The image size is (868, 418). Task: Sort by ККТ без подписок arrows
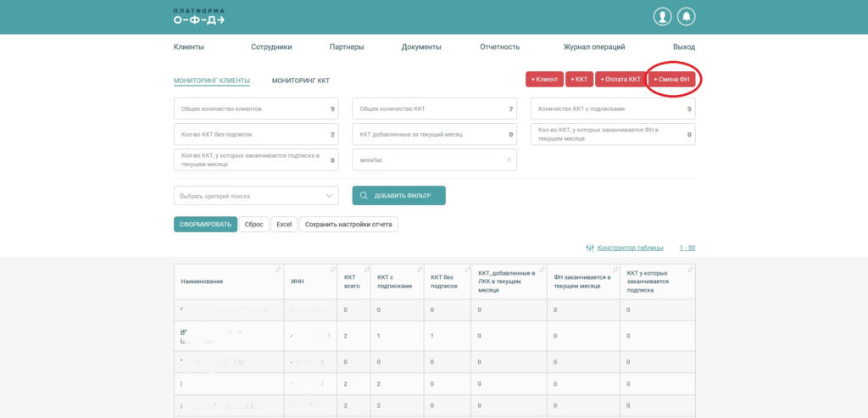[x=466, y=270]
